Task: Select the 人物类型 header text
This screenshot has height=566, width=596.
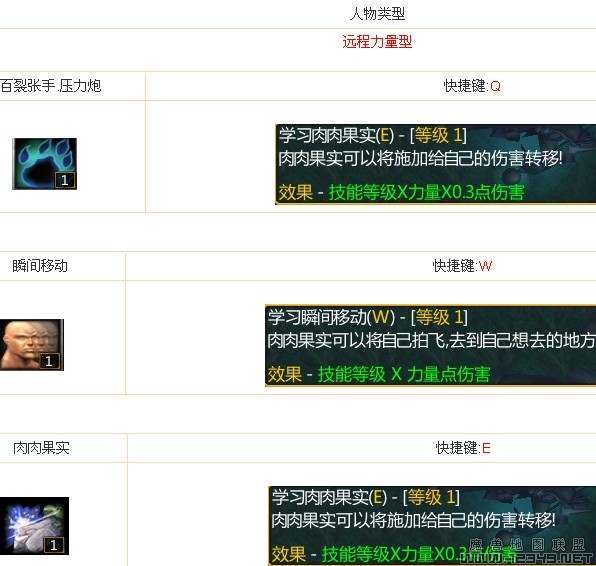Action: pyautogui.click(x=377, y=14)
